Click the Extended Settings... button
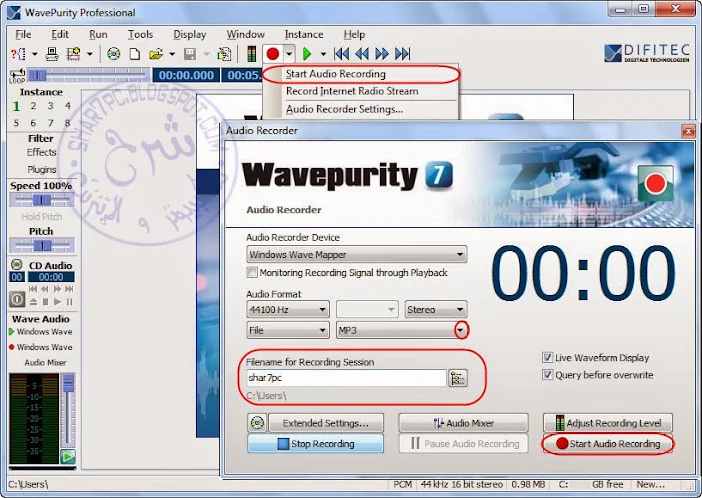This screenshot has height=498, width=702. pos(326,423)
